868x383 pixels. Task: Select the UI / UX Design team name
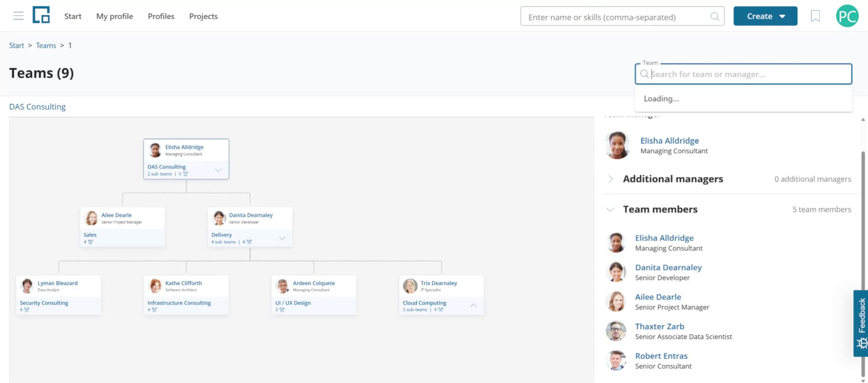[x=293, y=303]
